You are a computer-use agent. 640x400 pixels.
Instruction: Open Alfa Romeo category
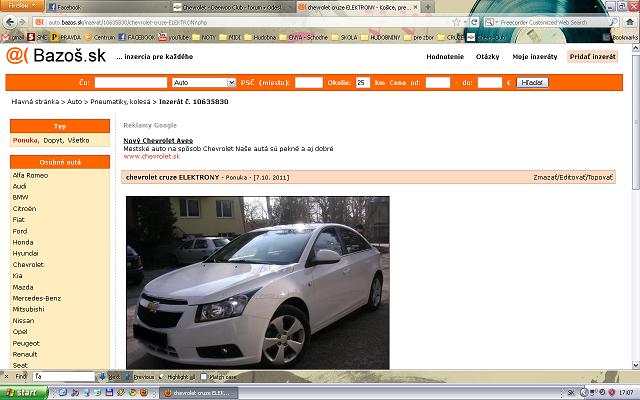click(x=30, y=175)
